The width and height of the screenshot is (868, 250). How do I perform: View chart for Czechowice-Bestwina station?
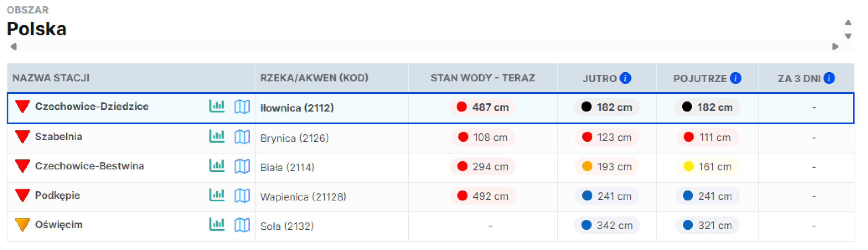pyautogui.click(x=217, y=166)
